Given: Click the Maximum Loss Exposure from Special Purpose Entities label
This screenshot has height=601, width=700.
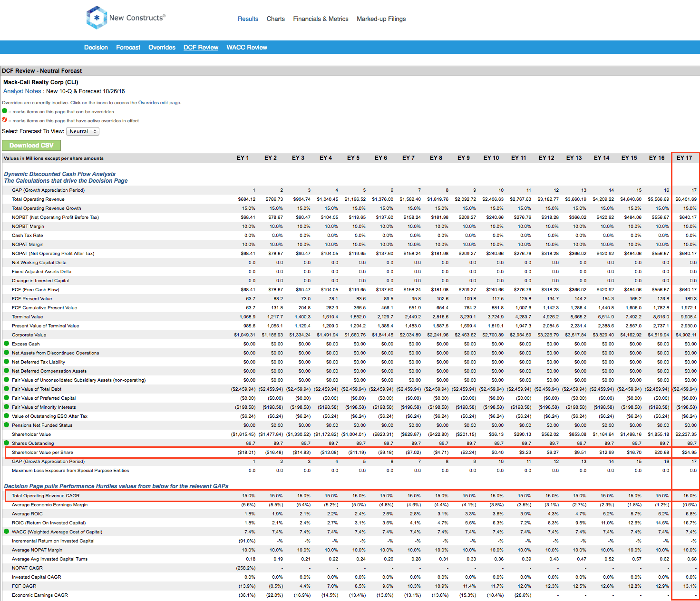Looking at the screenshot, I should pyautogui.click(x=70, y=471).
